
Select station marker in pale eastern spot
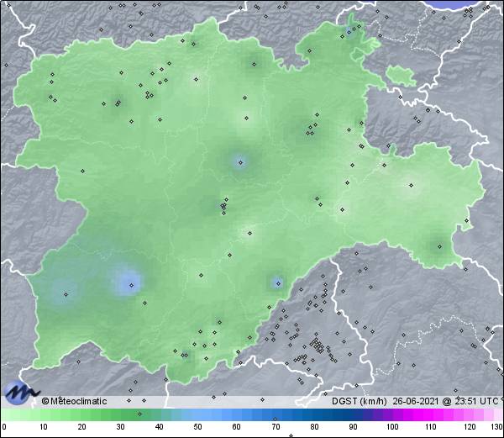click(411, 185)
